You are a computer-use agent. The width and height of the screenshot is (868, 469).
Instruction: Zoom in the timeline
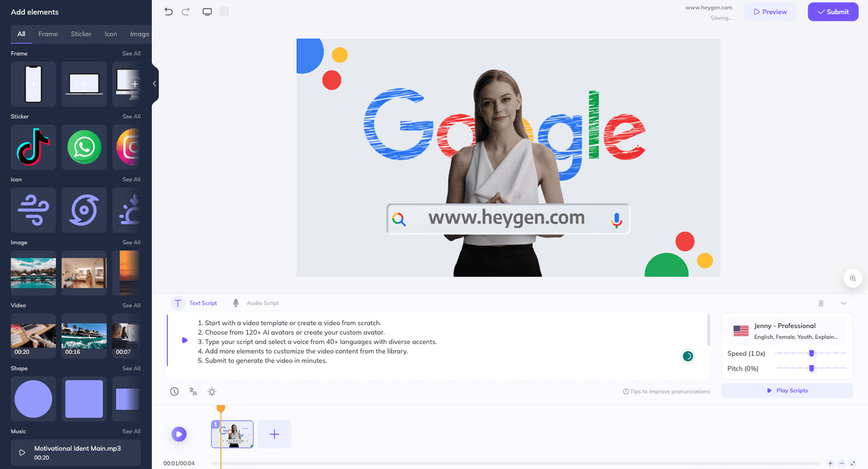click(830, 464)
